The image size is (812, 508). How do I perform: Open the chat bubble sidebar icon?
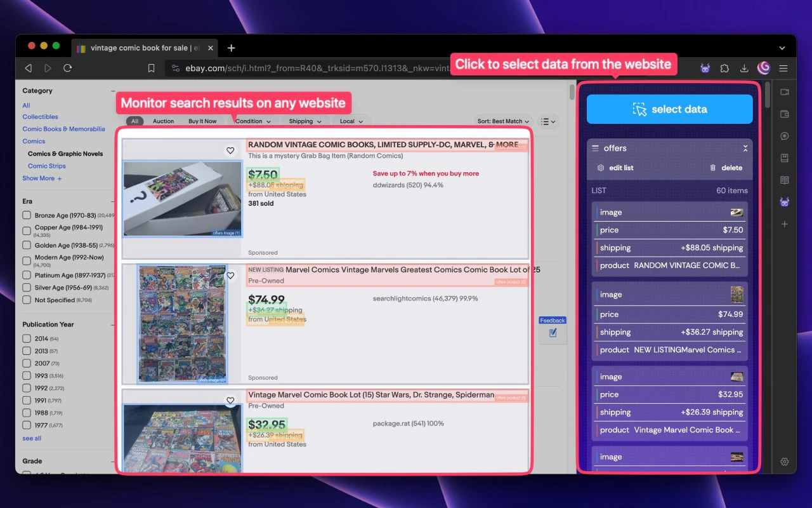(x=785, y=136)
